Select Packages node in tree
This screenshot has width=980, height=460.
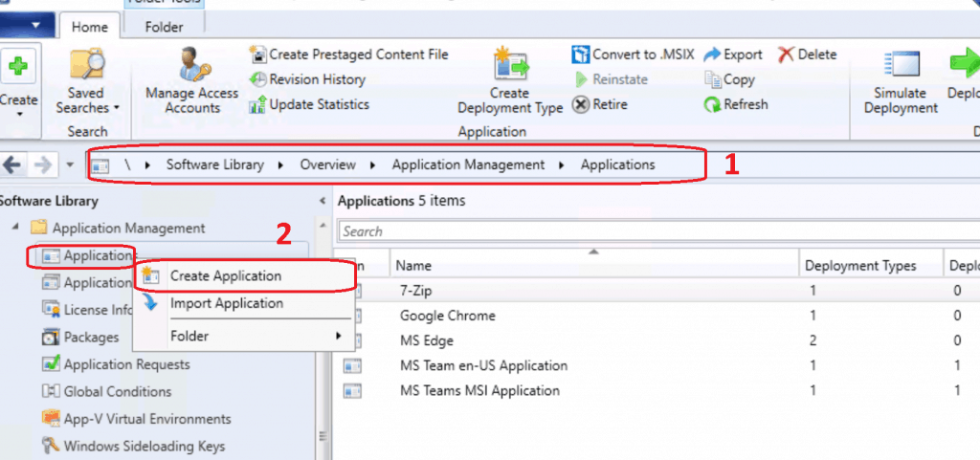click(80, 337)
